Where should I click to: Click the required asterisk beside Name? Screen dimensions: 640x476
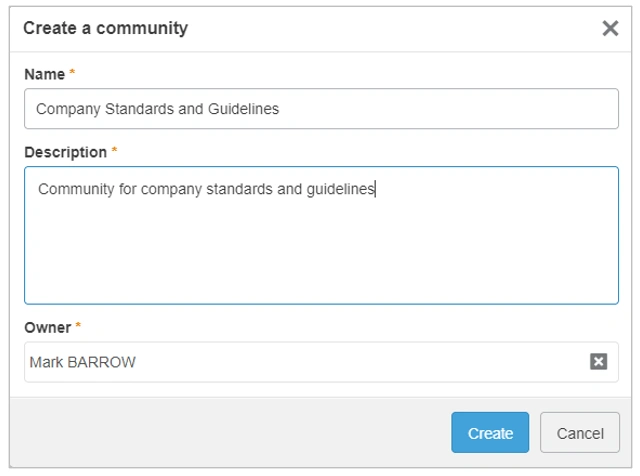pos(72,72)
